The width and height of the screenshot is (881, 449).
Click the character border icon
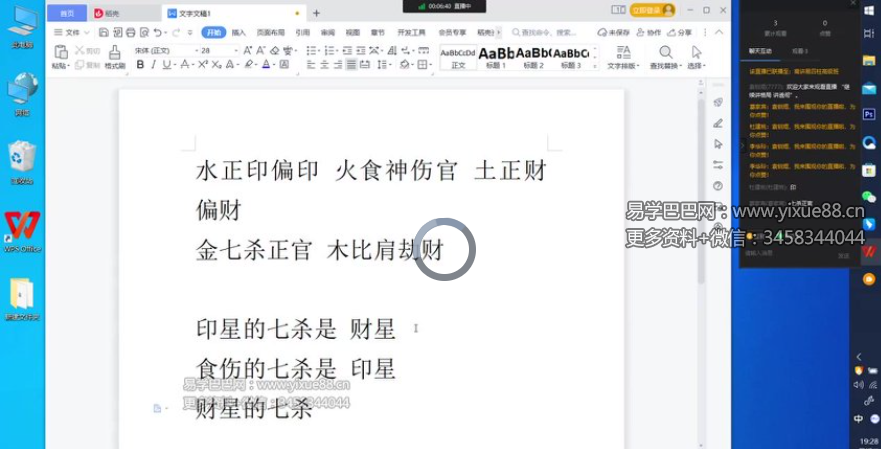coord(284,65)
